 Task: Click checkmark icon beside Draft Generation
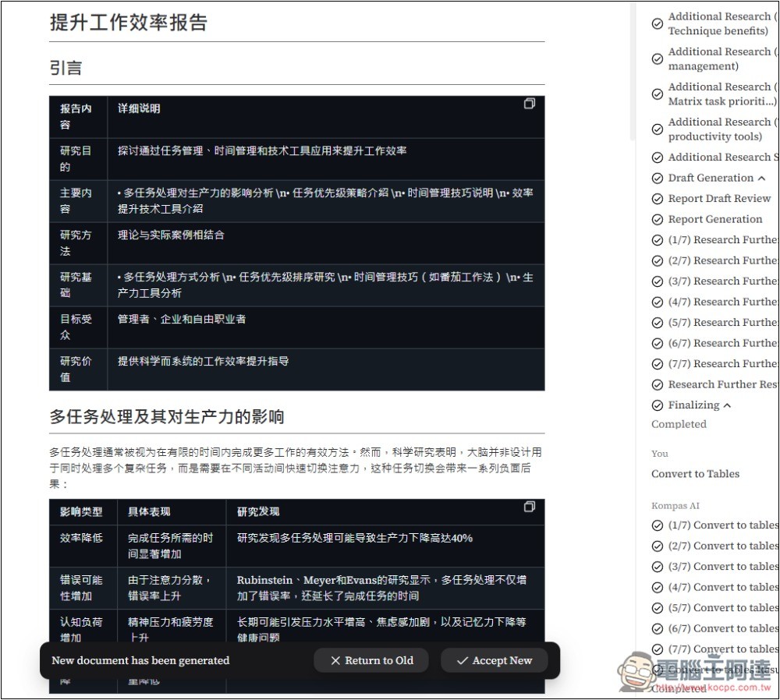[x=657, y=178]
